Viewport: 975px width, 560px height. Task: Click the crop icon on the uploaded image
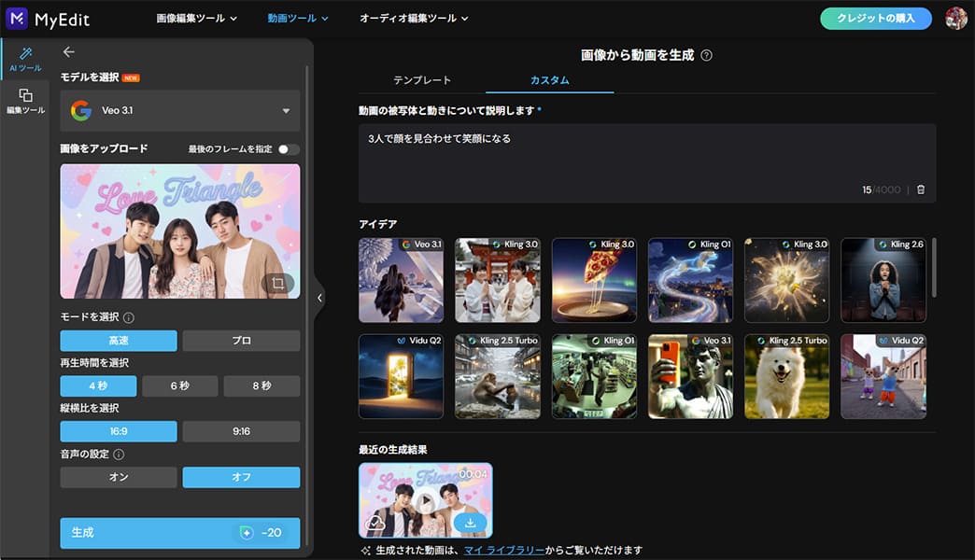280,283
